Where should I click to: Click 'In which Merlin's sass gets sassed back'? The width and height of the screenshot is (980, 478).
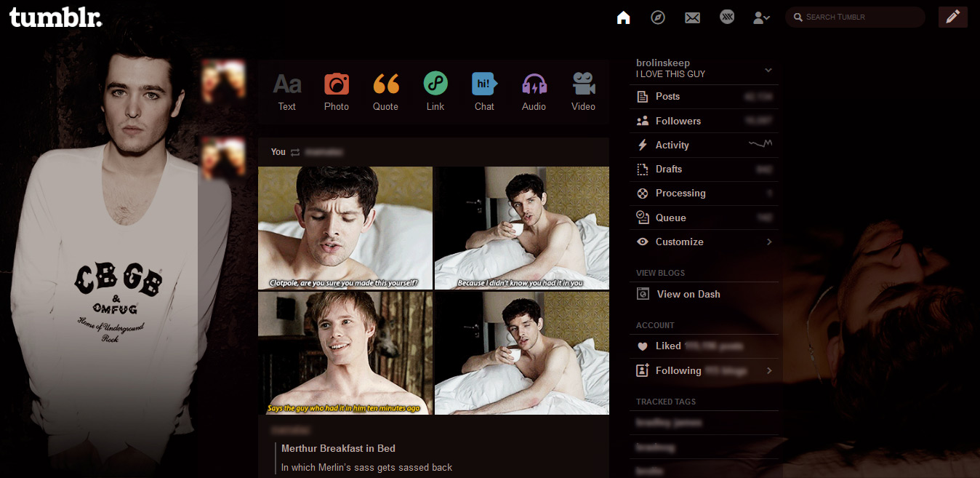pyautogui.click(x=366, y=467)
